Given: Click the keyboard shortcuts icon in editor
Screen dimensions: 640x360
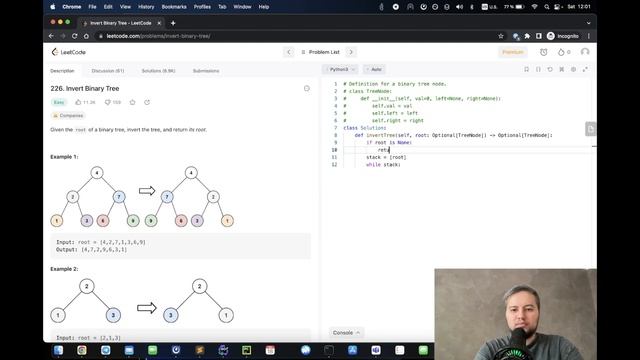Looking at the screenshot, I should click(562, 69).
